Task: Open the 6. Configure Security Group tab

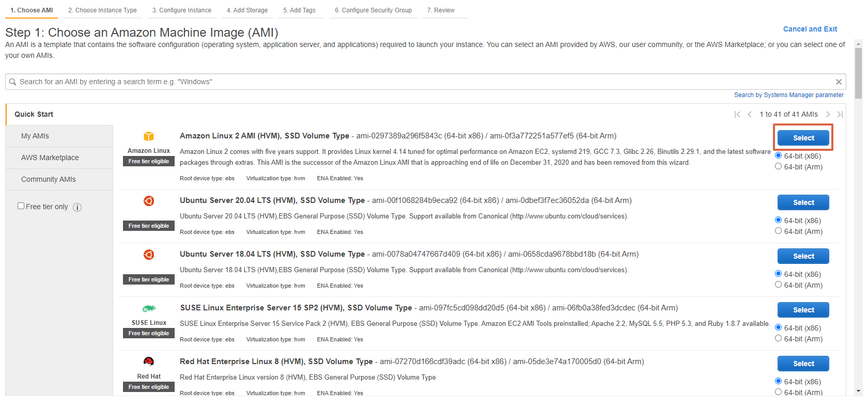Action: 373,10
